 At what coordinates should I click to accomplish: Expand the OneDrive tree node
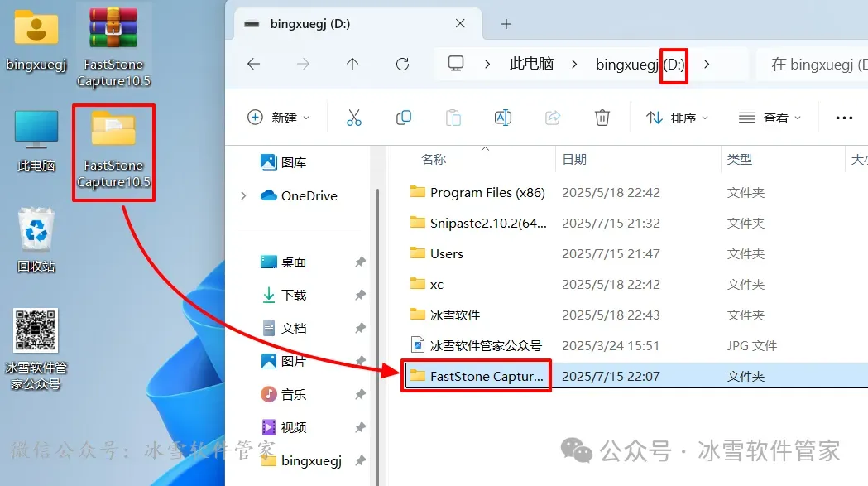point(243,195)
